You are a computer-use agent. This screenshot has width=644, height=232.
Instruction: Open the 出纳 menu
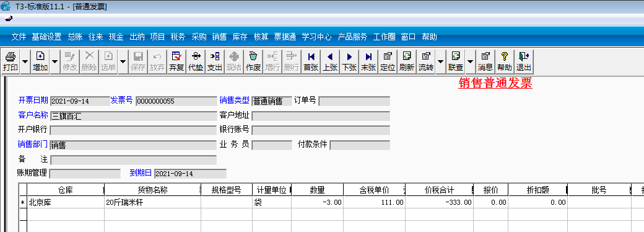point(137,37)
